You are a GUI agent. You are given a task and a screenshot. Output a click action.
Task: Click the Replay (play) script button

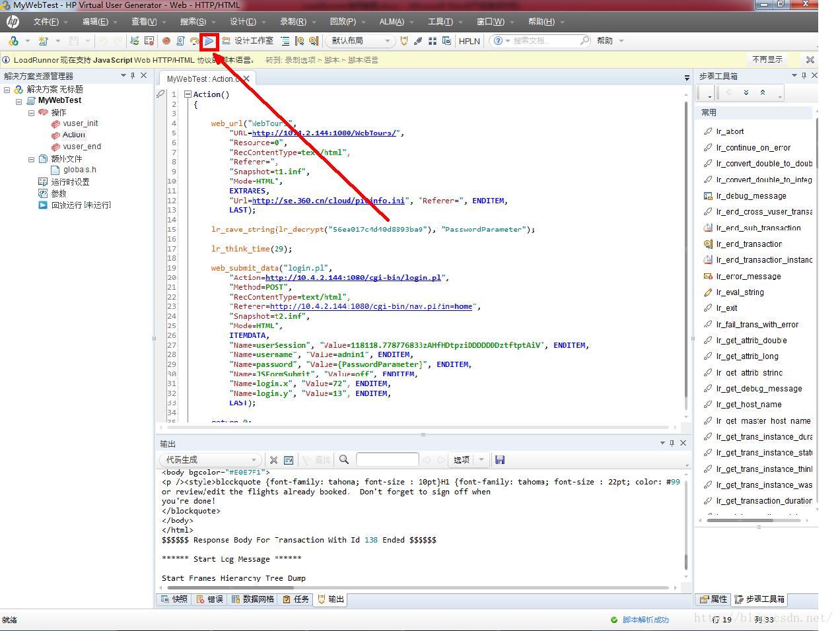[x=209, y=41]
